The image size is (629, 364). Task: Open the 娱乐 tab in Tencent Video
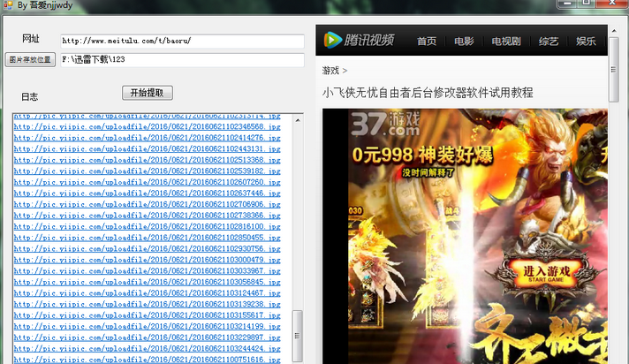click(x=586, y=41)
